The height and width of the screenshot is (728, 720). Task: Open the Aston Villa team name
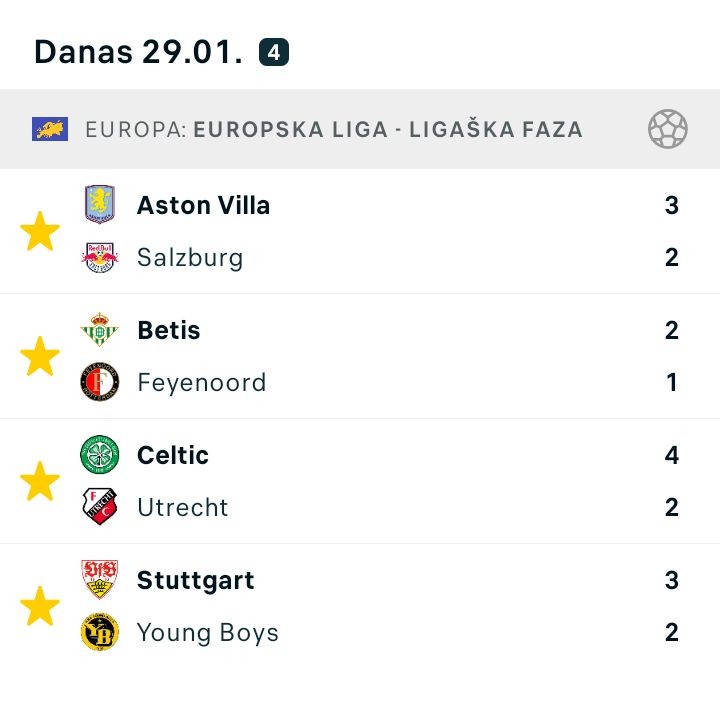[x=203, y=205]
